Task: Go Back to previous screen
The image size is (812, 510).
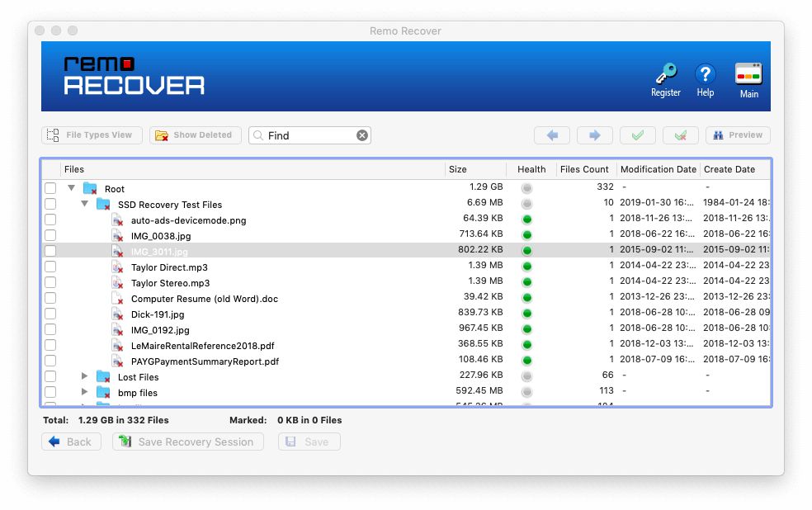Action: tap(71, 442)
